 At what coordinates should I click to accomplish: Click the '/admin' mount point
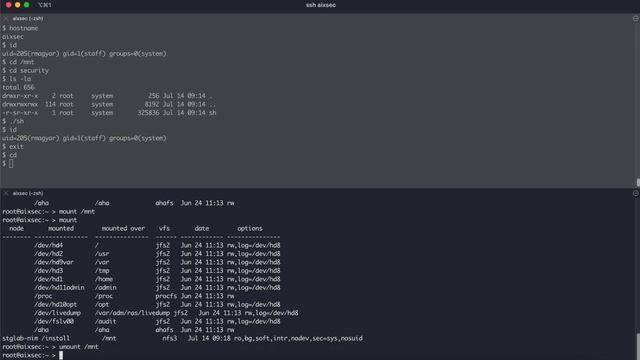tap(105, 288)
